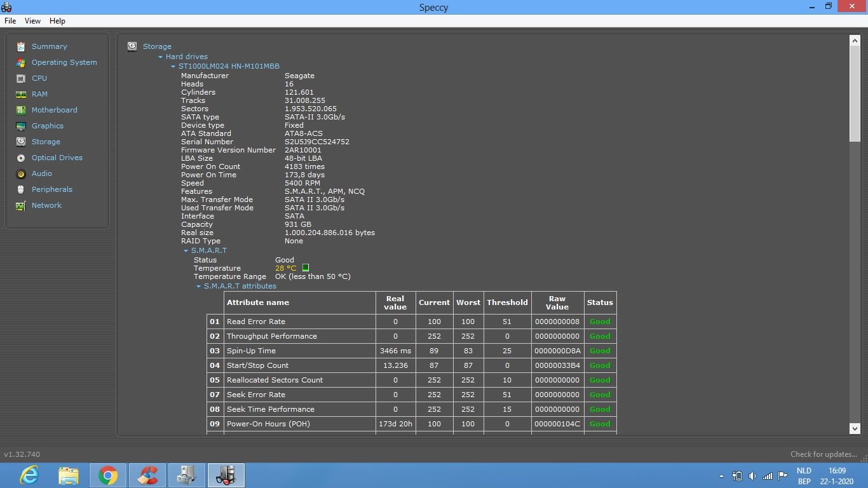The height and width of the screenshot is (488, 868).
Task: Open File Explorer from the taskbar
Action: [x=69, y=475]
